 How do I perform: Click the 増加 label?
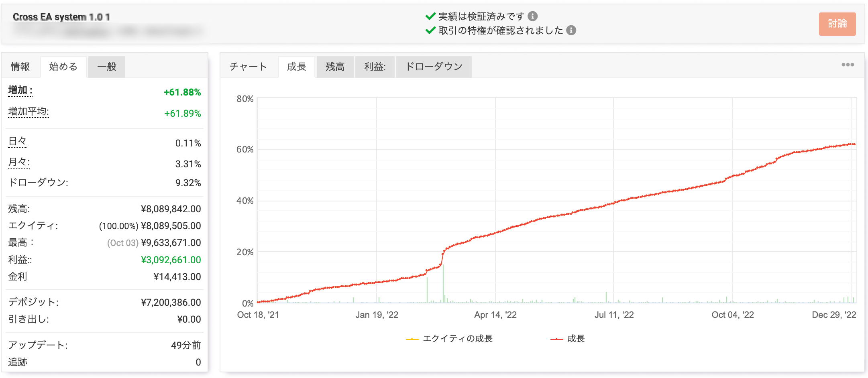tap(20, 91)
